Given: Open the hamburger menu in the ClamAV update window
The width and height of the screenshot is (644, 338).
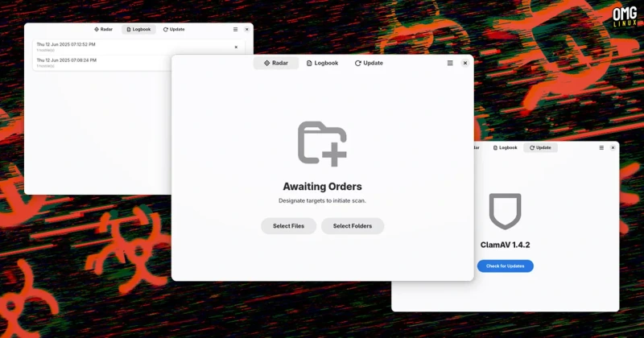Looking at the screenshot, I should click(x=601, y=147).
